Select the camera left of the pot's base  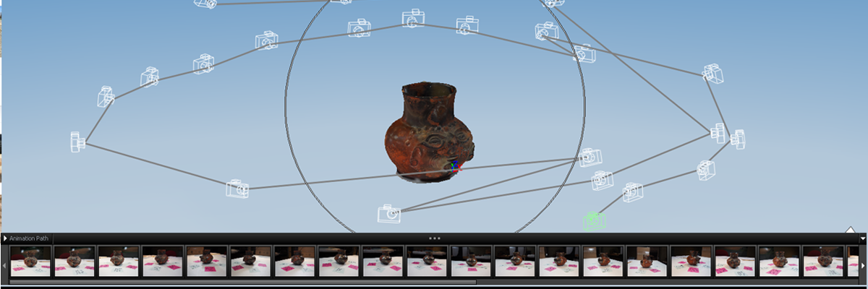point(237,189)
